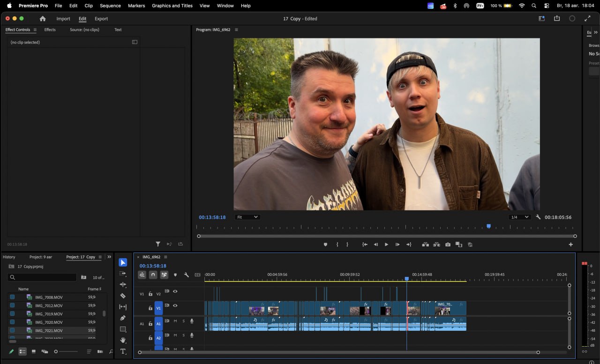Switch to the History tab

(x=9, y=257)
